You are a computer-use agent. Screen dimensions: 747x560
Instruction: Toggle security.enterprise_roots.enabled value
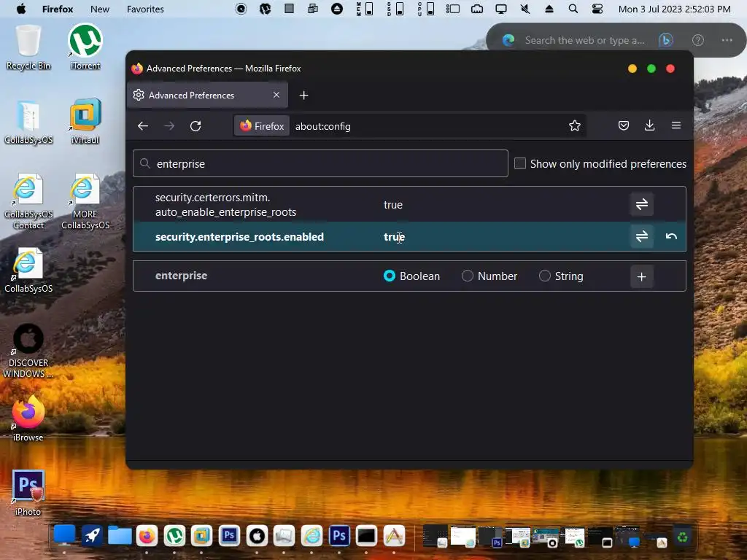[x=641, y=236]
